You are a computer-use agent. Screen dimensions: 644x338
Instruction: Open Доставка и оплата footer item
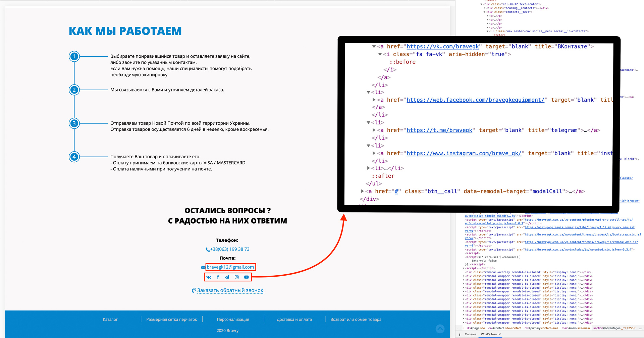pos(294,320)
